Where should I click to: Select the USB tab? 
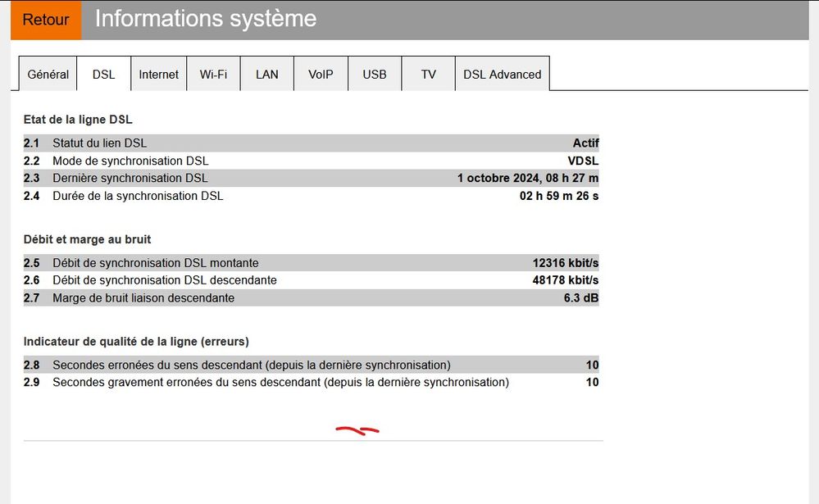(x=375, y=74)
